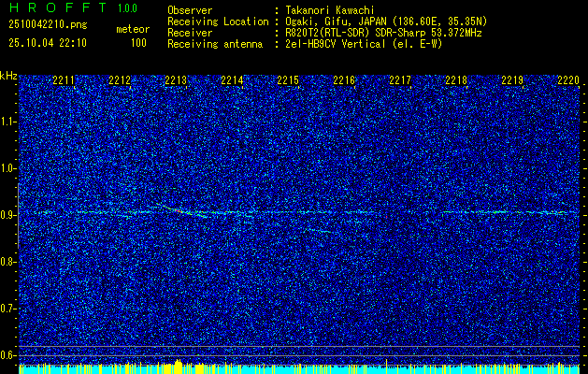Click the tall yellow signal bar below 2213
Screen dimensions: 588x374
(x=179, y=366)
